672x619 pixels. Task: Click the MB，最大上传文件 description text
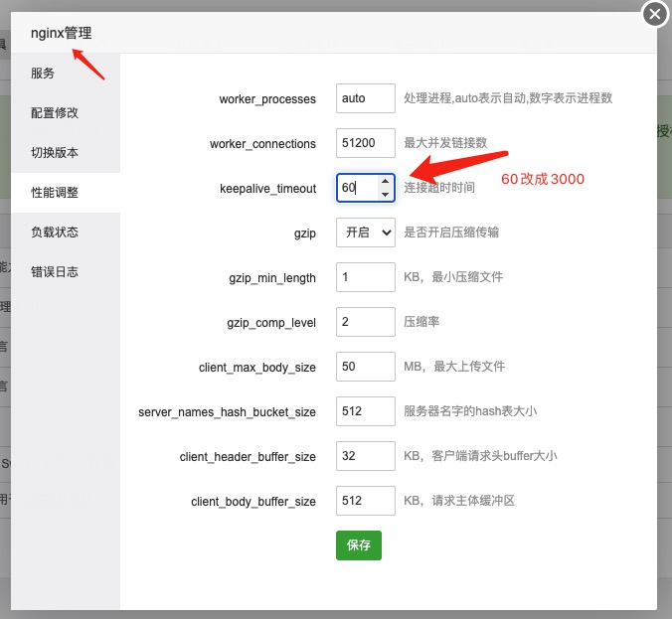pyautogui.click(x=454, y=367)
